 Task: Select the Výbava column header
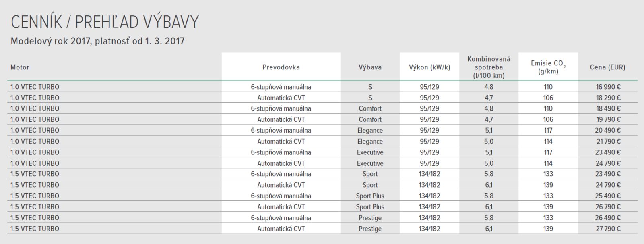[370, 67]
